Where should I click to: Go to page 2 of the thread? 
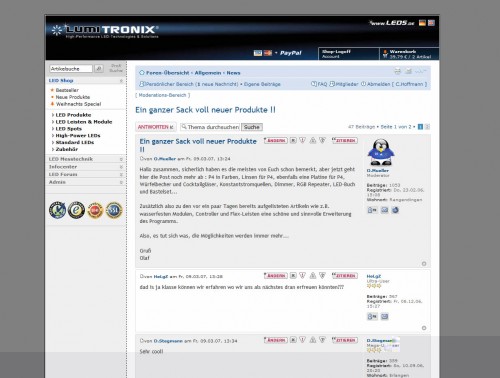pyautogui.click(x=427, y=127)
